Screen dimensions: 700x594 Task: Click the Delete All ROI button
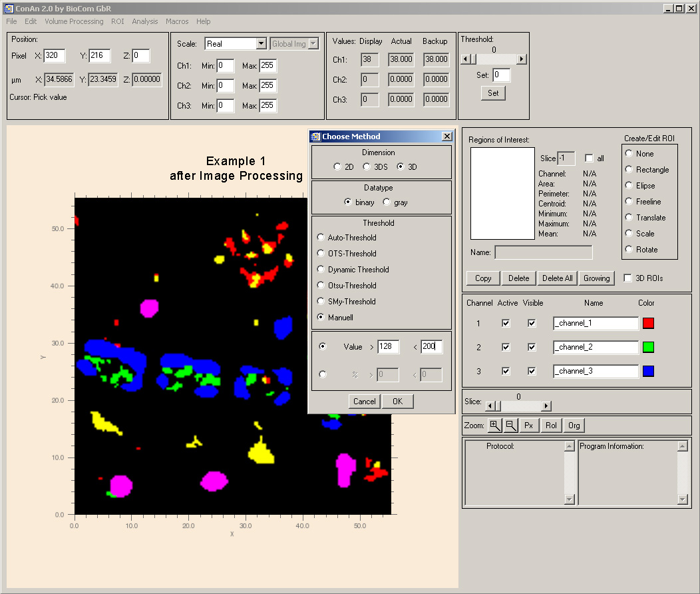click(557, 278)
